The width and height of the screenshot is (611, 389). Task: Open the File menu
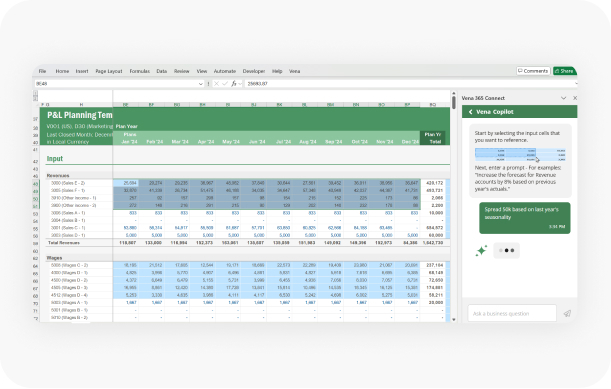pyautogui.click(x=42, y=71)
